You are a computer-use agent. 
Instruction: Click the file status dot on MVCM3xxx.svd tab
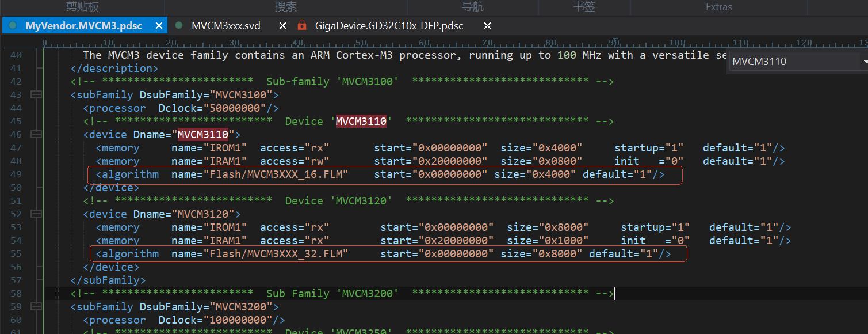coord(179,26)
